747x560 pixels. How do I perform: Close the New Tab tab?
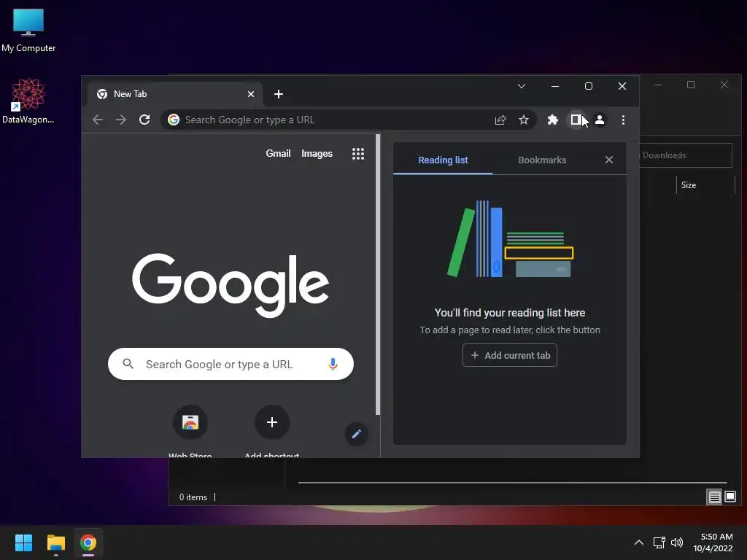pyautogui.click(x=251, y=94)
